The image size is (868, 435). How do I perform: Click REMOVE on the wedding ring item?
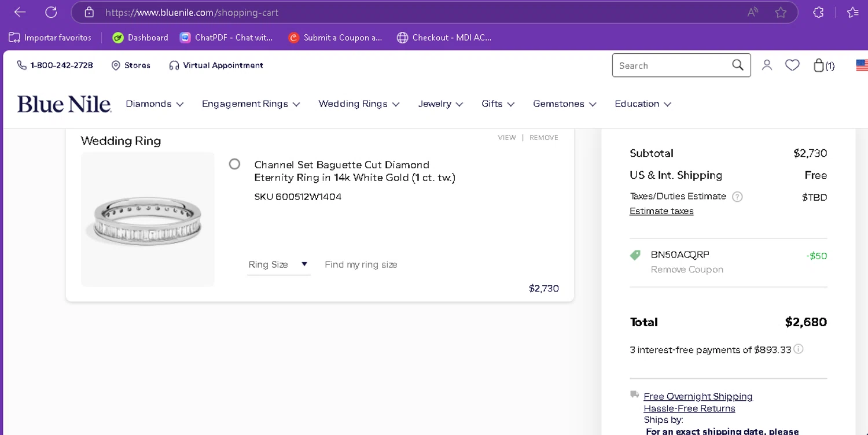[x=544, y=138]
